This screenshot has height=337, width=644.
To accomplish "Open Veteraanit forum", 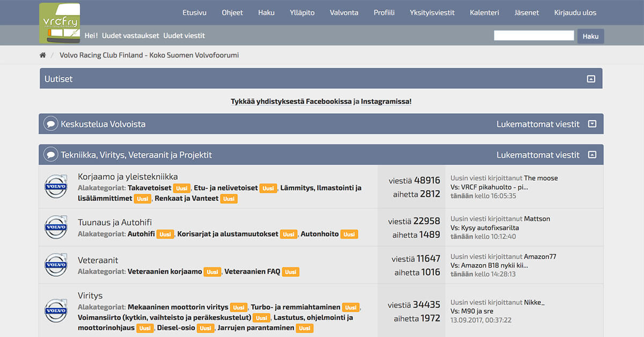I will (98, 260).
